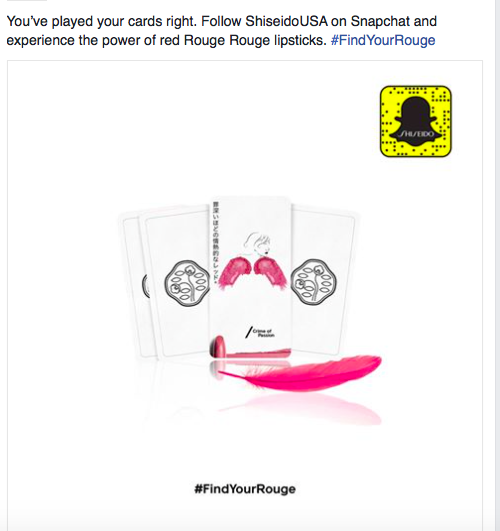The image size is (500, 531).
Task: Click the pink feather below the cards
Action: pyautogui.click(x=300, y=374)
